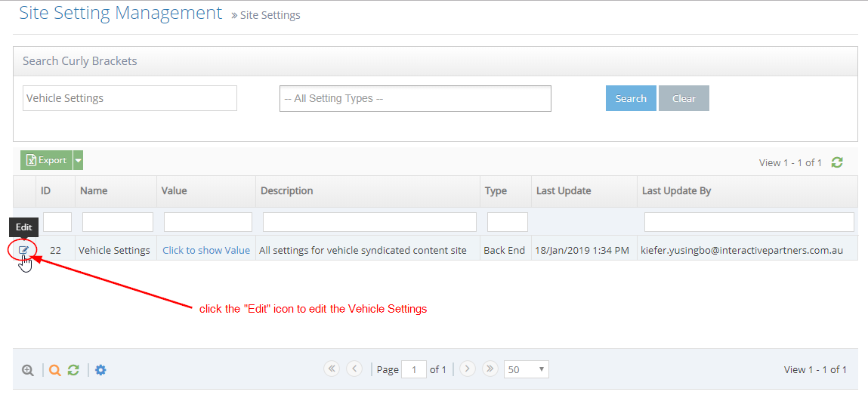The height and width of the screenshot is (398, 868).
Task: Click the ID column filter box
Action: click(x=57, y=222)
